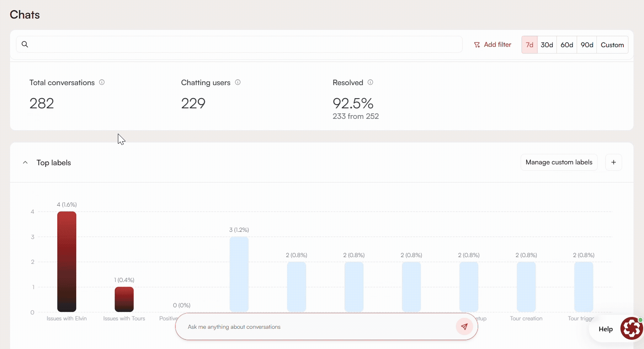Select the Tour creation bar

point(526,287)
